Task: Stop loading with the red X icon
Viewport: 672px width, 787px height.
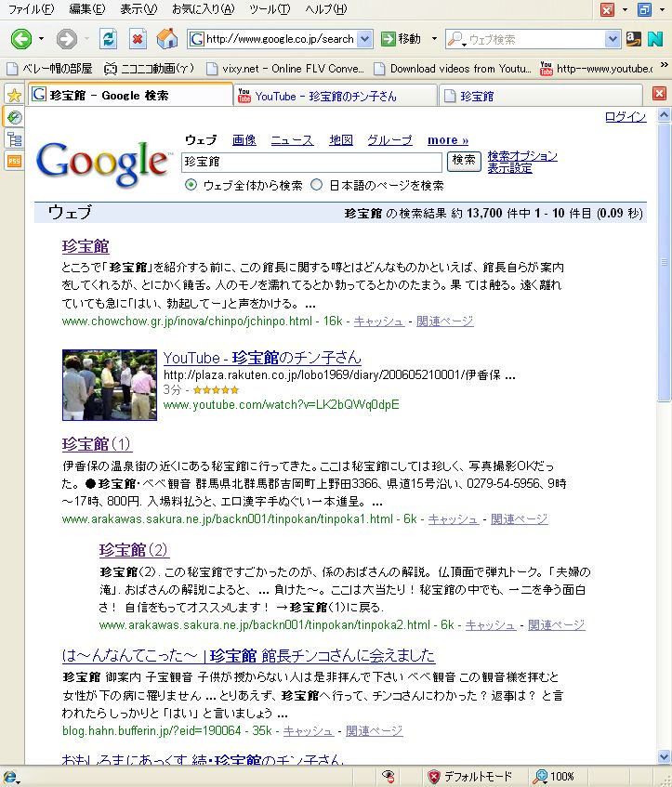Action: tap(138, 39)
